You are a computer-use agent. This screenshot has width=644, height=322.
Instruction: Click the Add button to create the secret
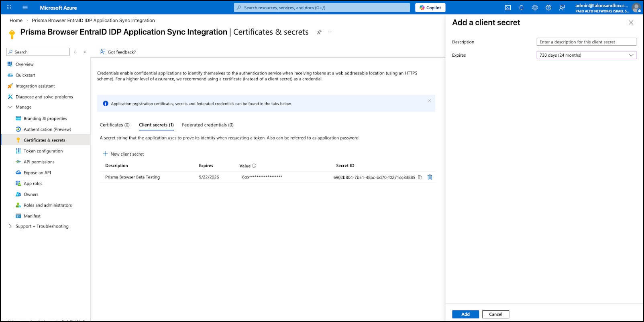[x=465, y=314]
